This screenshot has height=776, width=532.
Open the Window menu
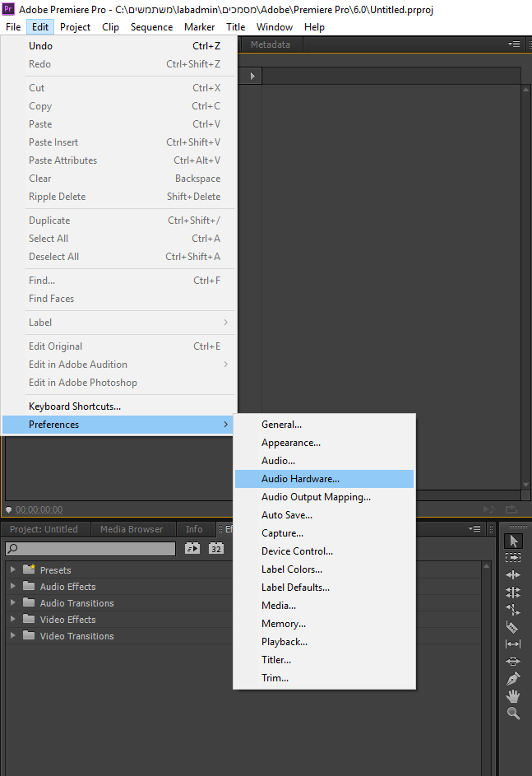pos(275,26)
